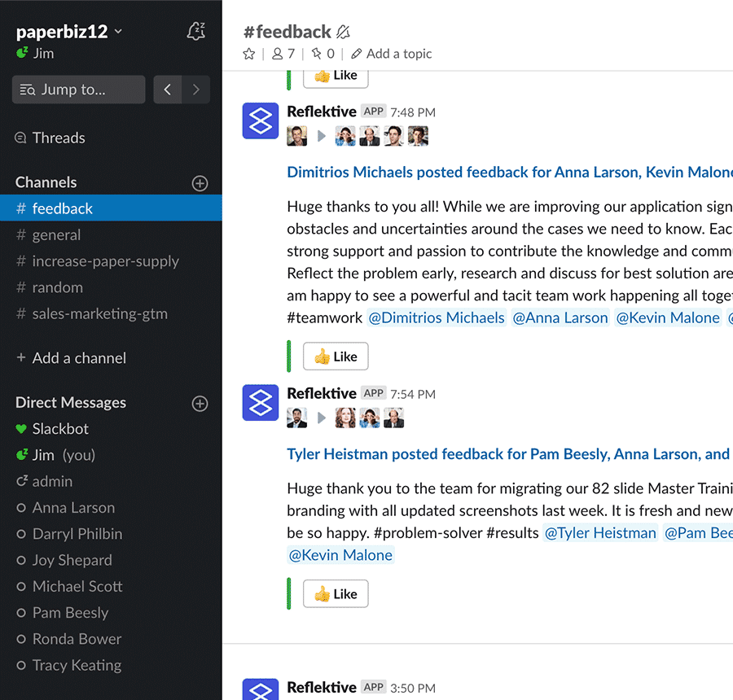Open the #random channel

click(x=111, y=287)
